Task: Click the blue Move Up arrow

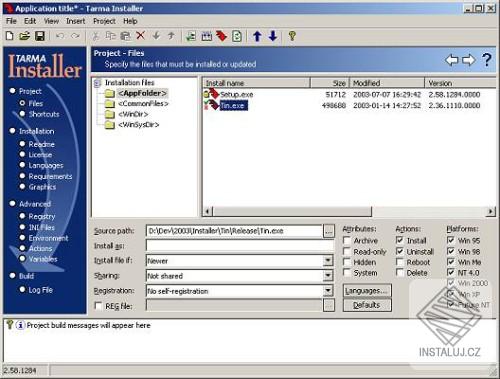Action: (x=257, y=36)
